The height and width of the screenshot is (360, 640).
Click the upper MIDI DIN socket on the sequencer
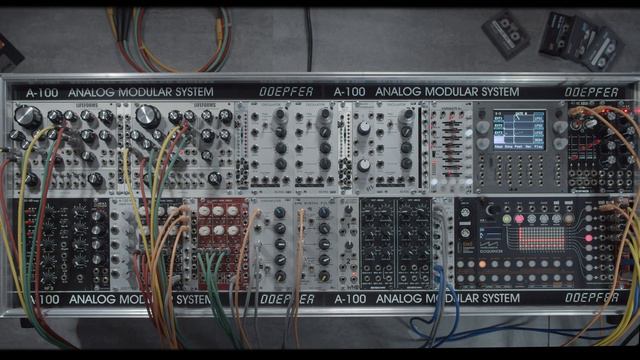click(465, 213)
